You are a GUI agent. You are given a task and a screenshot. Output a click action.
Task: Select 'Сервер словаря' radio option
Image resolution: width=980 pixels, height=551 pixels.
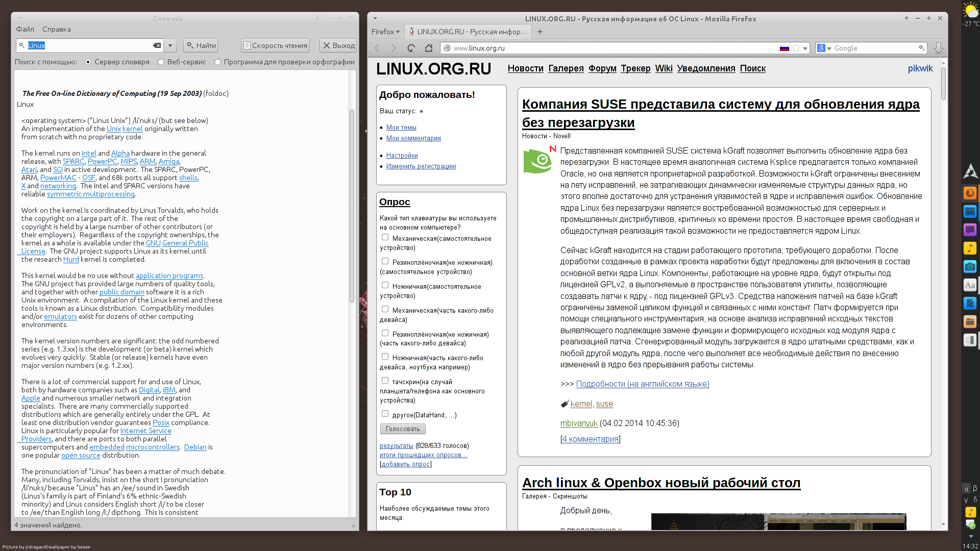coord(88,62)
